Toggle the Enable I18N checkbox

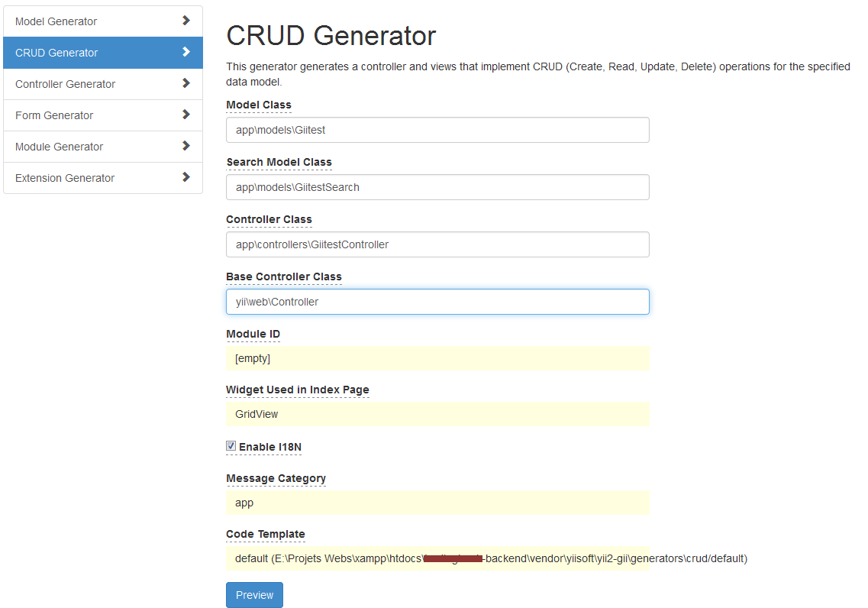pos(231,446)
